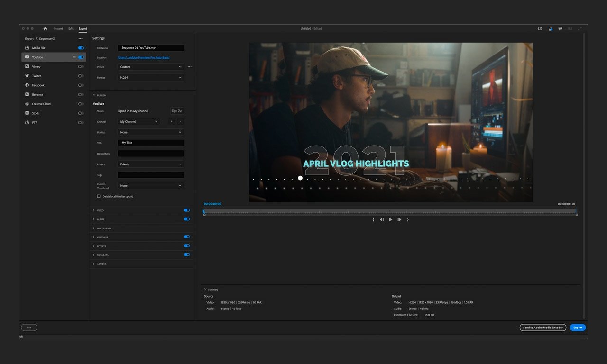This screenshot has height=364, width=607.
Task: Select the YouTube destination icon
Action: coord(28,57)
